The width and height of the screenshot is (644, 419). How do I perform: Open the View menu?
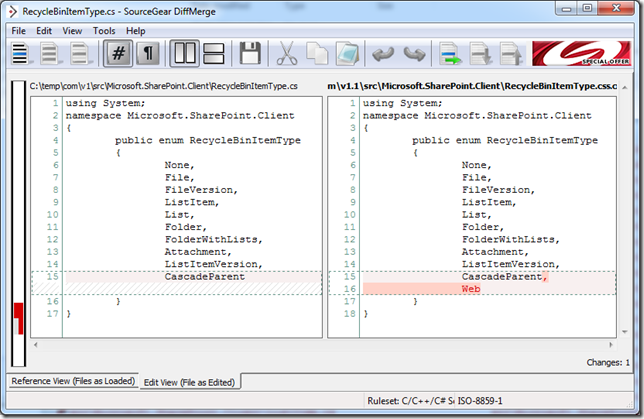[x=73, y=31]
